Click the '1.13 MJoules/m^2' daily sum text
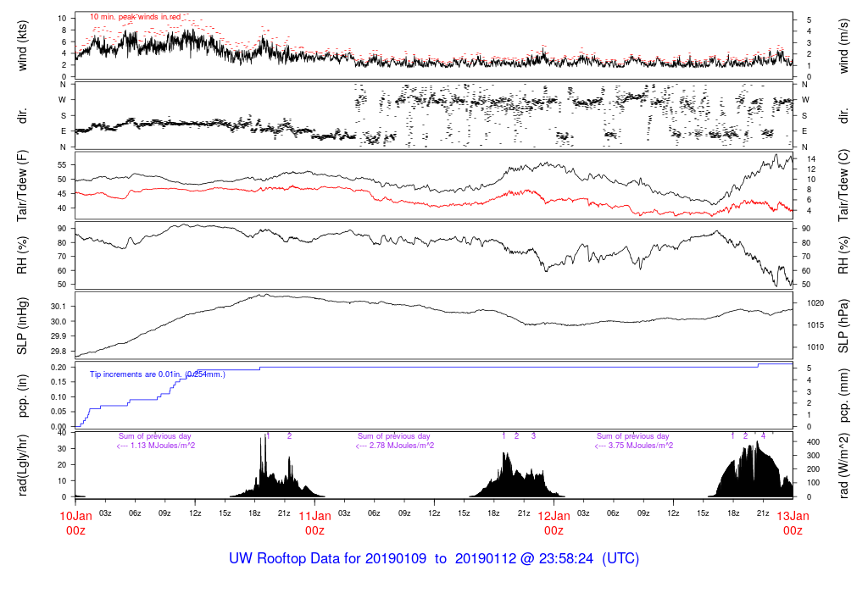The height and width of the screenshot is (593, 868). [x=162, y=446]
